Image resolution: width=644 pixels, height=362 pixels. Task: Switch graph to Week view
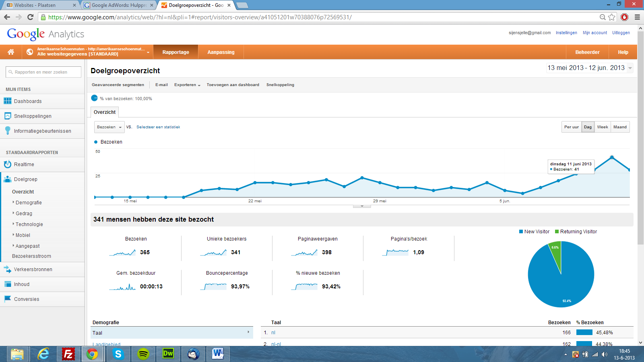[x=603, y=127]
